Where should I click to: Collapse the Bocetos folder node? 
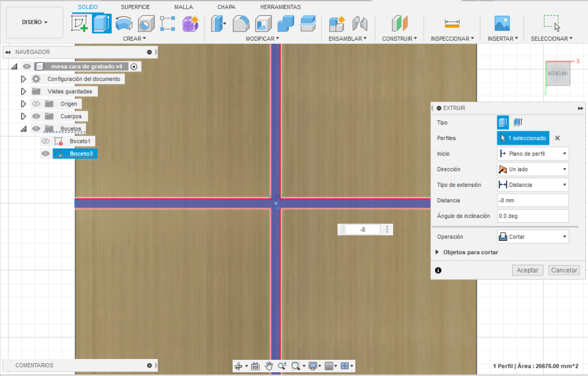pyautogui.click(x=24, y=129)
